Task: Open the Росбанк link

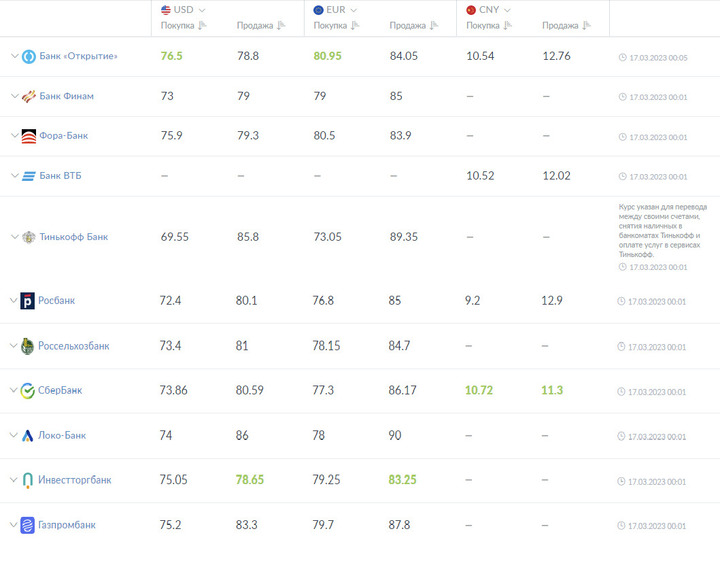Action: coord(56,300)
